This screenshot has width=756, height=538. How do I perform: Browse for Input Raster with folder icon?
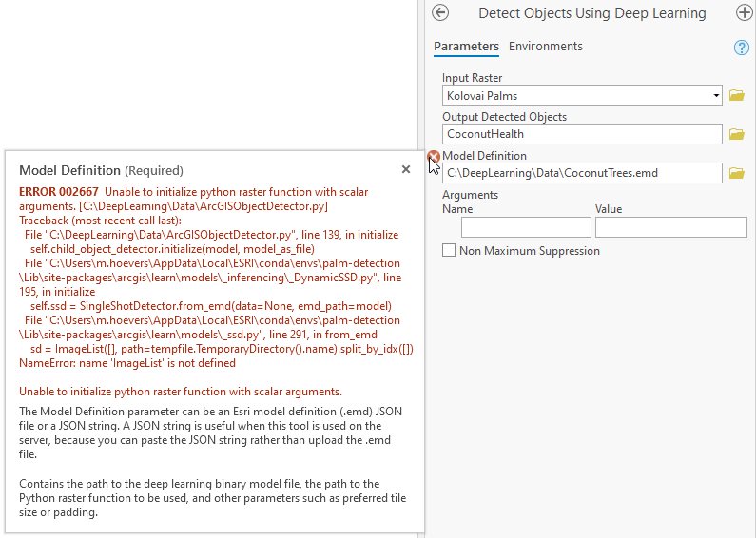pyautogui.click(x=736, y=95)
